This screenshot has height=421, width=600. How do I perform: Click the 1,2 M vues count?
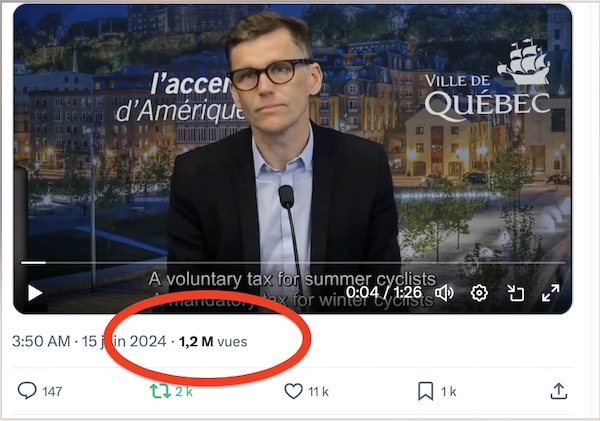coord(212,342)
